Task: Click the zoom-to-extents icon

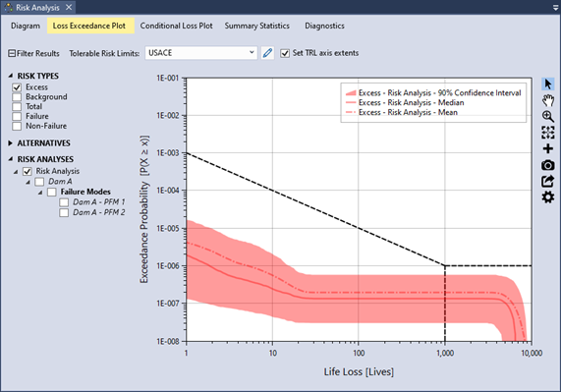Action: point(548,133)
